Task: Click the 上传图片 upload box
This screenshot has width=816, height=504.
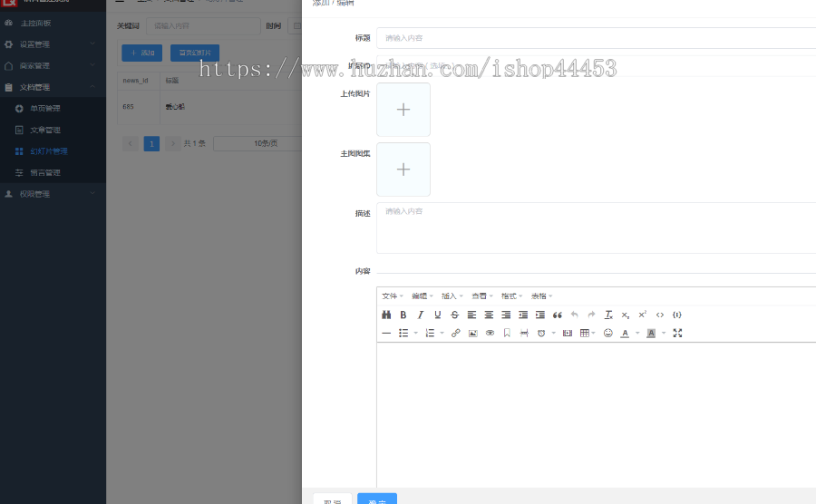Action: click(403, 110)
